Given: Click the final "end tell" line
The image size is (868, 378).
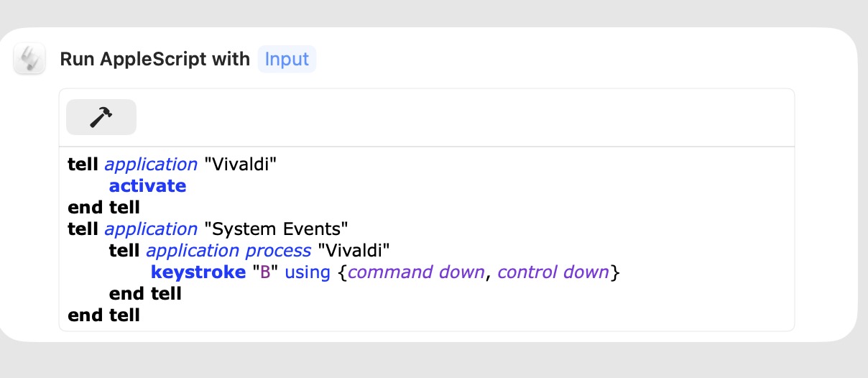Looking at the screenshot, I should click(103, 315).
